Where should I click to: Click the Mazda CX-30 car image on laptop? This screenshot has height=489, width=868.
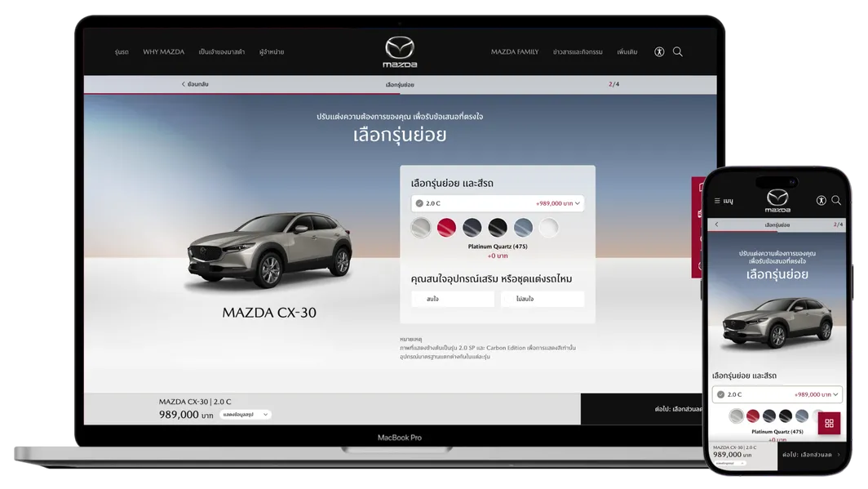tap(269, 251)
